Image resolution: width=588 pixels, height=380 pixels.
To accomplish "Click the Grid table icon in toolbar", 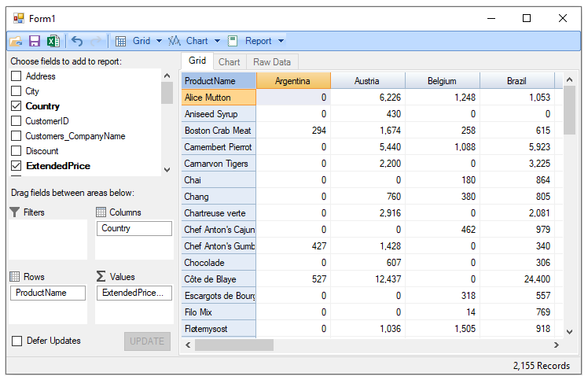I will tap(121, 41).
